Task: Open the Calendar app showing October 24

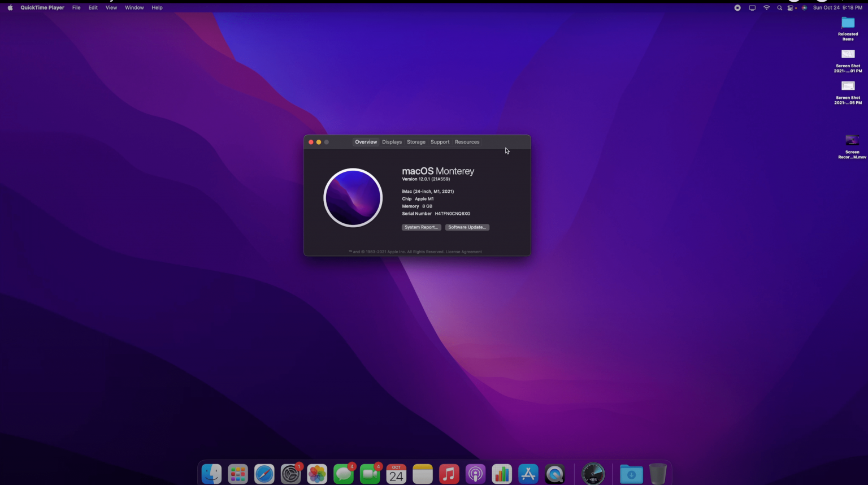Action: tap(396, 474)
